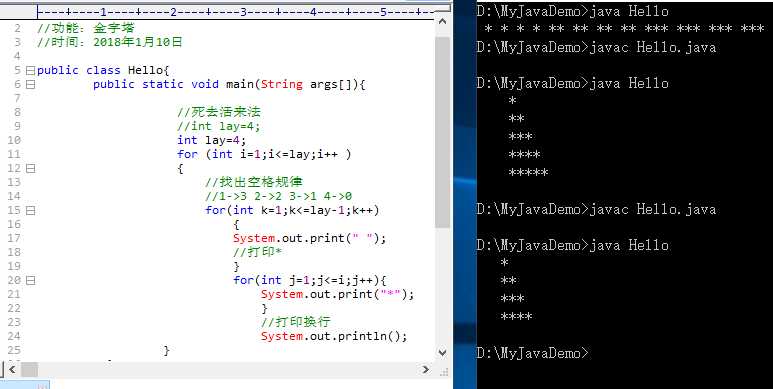The height and width of the screenshot is (389, 773).
Task: Collapse the fold at line 5 class Hello
Action: (31, 71)
